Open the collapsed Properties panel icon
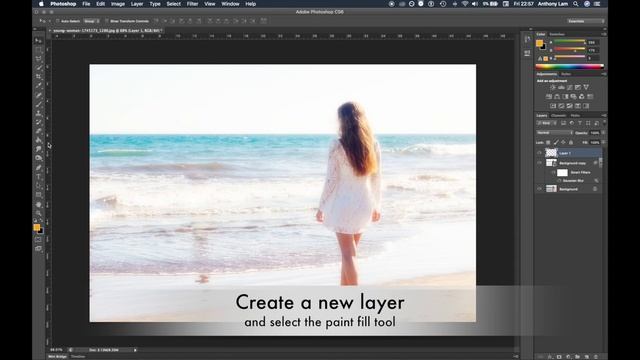Screen dimensions: 640x360 [527, 53]
